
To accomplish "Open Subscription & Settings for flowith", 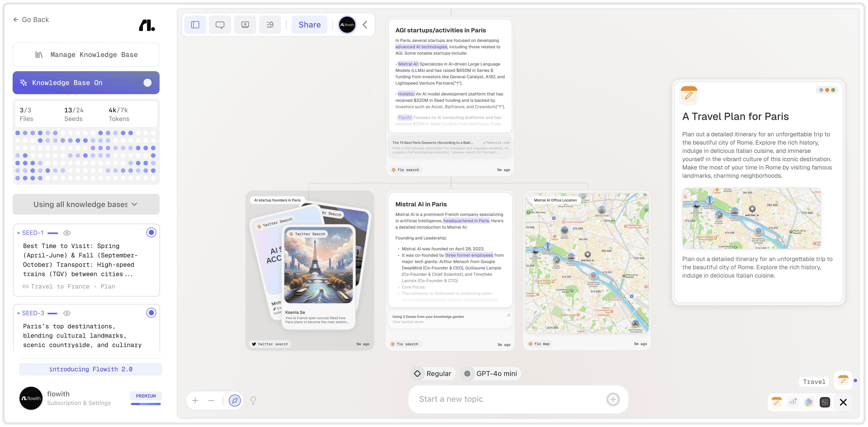I will pos(79,403).
